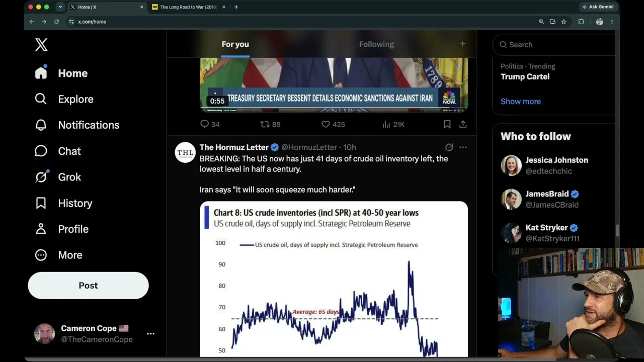This screenshot has height=362, width=644.
Task: Share the Bessent sanctions video post
Action: [463, 124]
